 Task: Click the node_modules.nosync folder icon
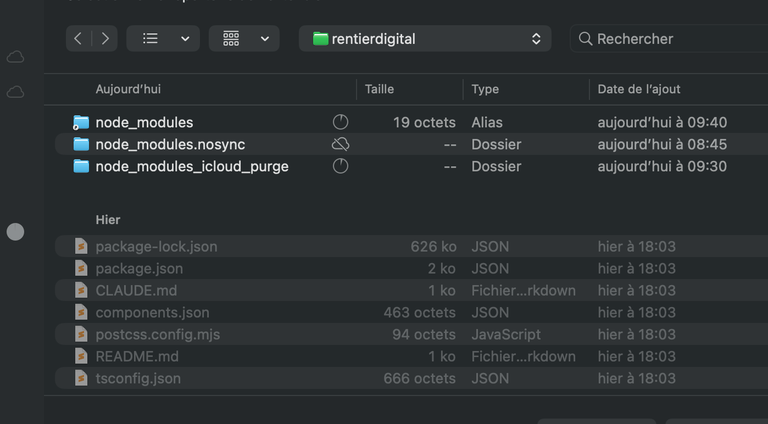point(81,144)
